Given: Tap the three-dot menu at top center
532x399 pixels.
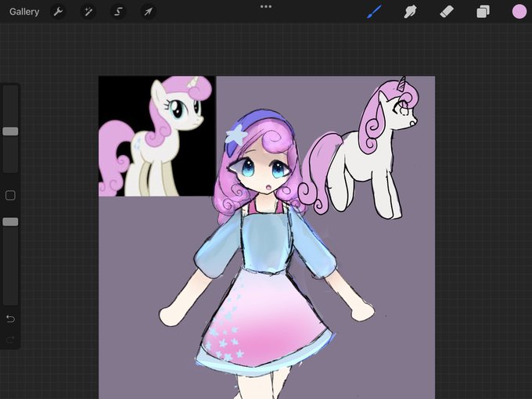Looking at the screenshot, I should click(266, 6).
